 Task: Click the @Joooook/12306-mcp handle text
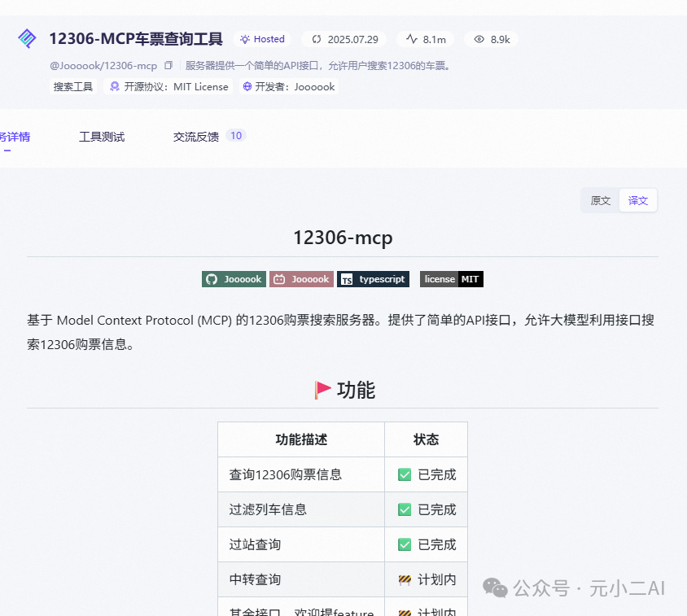pyautogui.click(x=103, y=66)
